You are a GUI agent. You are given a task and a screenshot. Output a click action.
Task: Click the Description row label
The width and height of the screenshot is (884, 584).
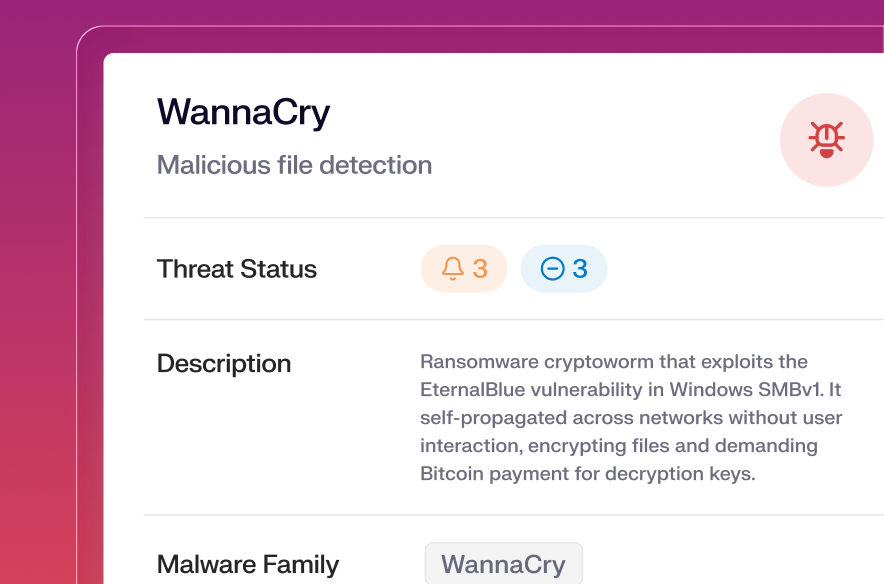(x=224, y=363)
